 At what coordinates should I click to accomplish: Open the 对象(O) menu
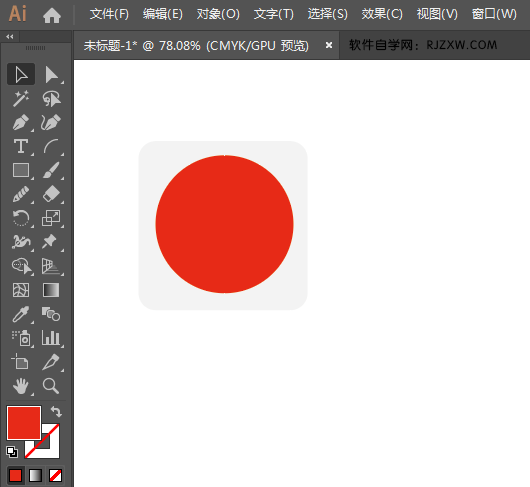coord(218,14)
